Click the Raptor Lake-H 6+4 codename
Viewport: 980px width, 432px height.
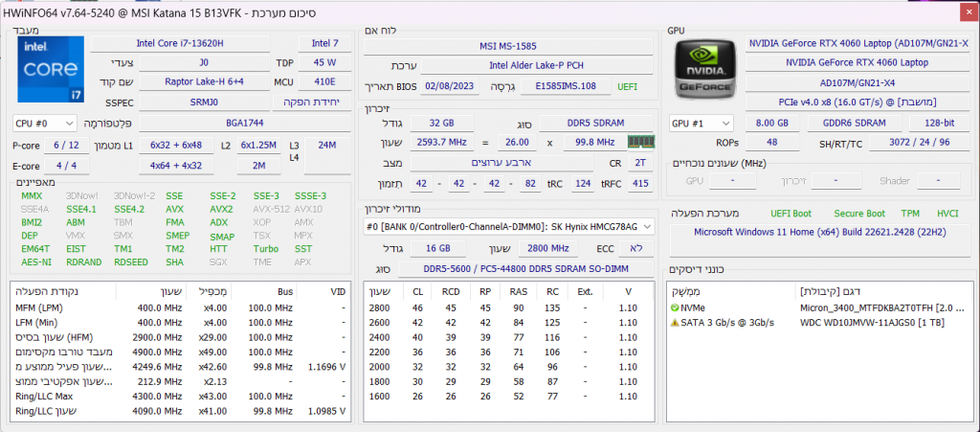pyautogui.click(x=205, y=82)
